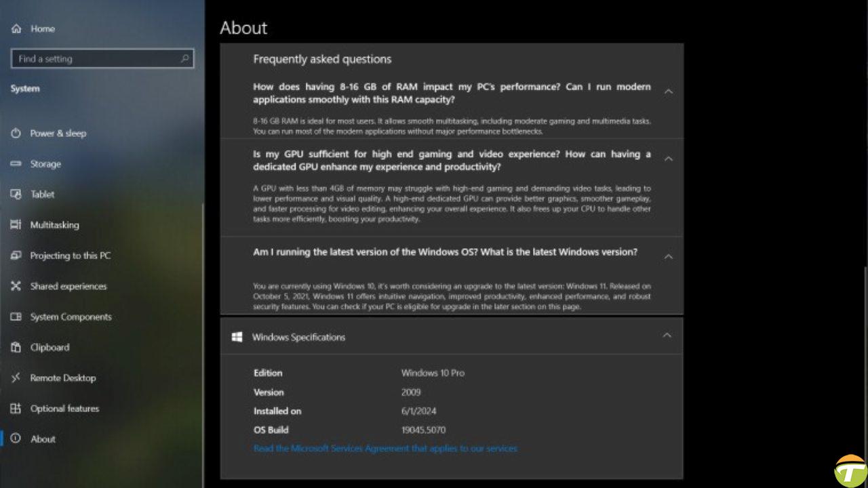The height and width of the screenshot is (488, 868).
Task: Open the Clipboard settings label
Action: [50, 348]
